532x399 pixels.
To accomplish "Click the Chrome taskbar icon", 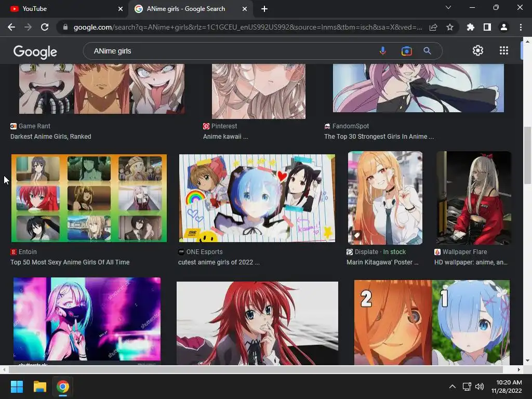I will (x=63, y=387).
